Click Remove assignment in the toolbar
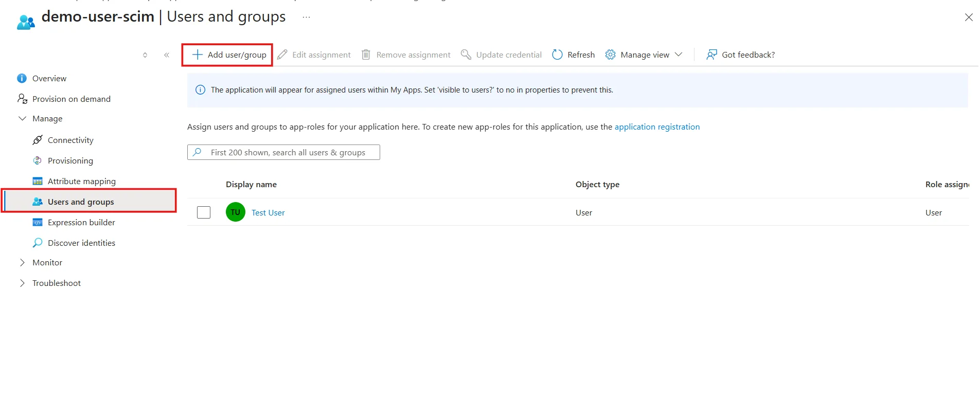 coord(406,55)
